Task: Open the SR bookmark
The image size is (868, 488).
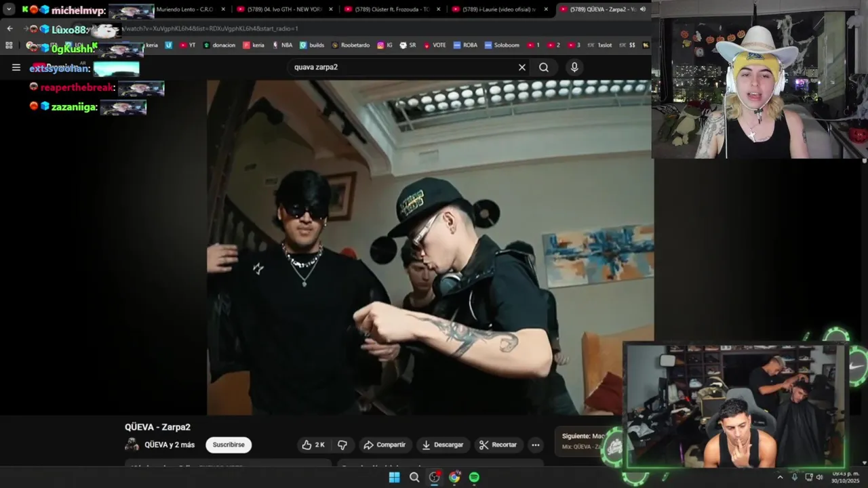Action: [x=408, y=45]
